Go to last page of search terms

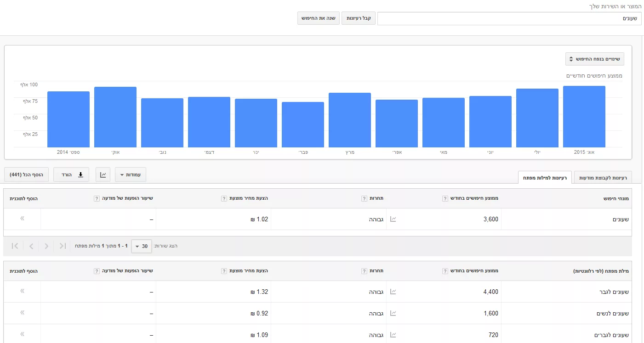15,246
